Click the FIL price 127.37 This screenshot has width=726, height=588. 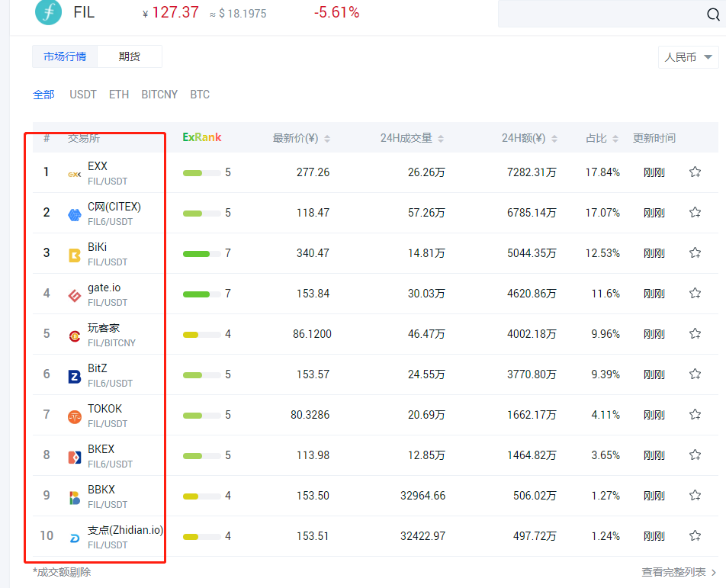175,12
